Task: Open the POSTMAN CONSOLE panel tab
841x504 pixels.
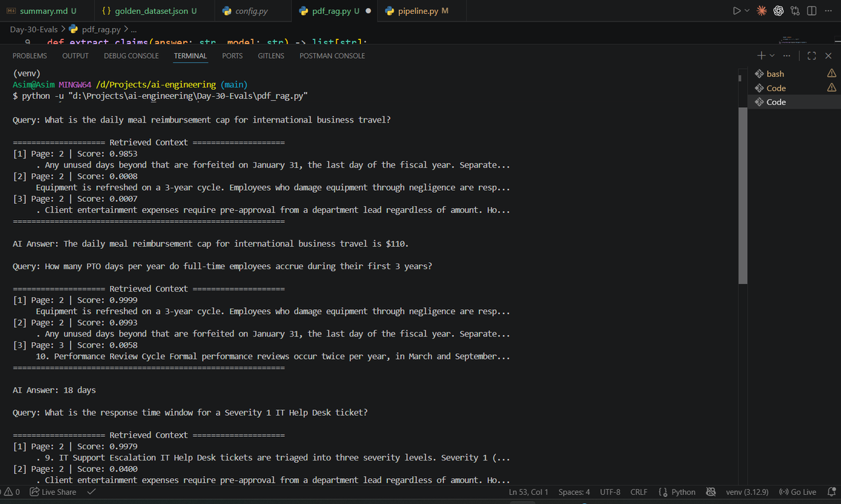Action: click(x=332, y=56)
